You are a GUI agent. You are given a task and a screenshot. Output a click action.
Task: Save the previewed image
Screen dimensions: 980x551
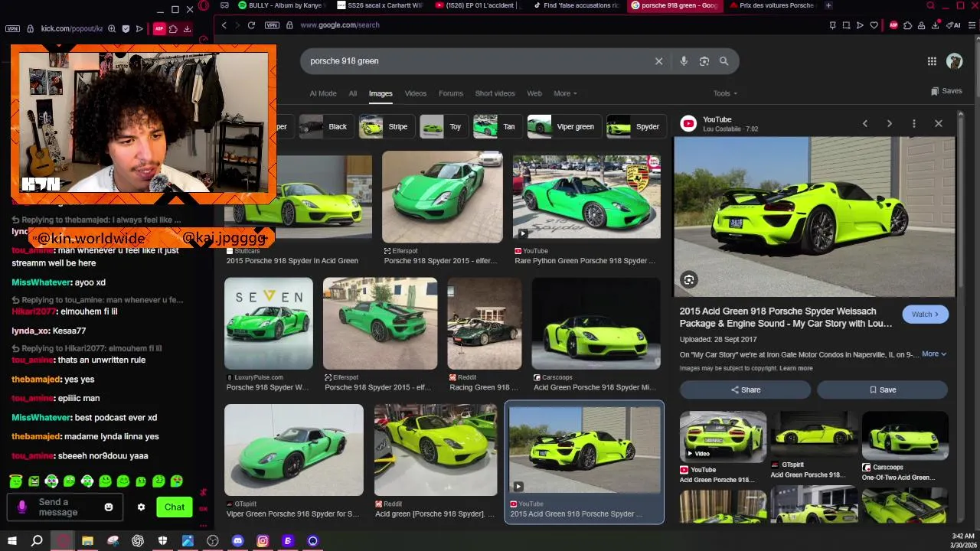(x=882, y=390)
